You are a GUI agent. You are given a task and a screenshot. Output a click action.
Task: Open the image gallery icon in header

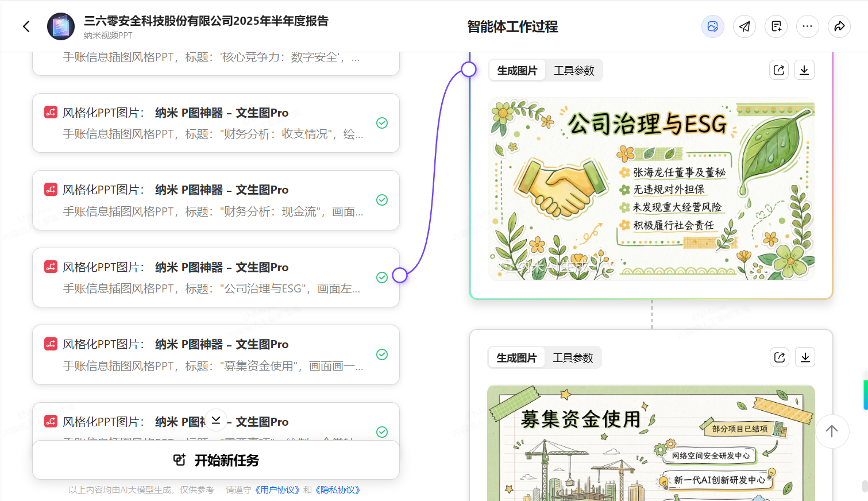coord(712,26)
